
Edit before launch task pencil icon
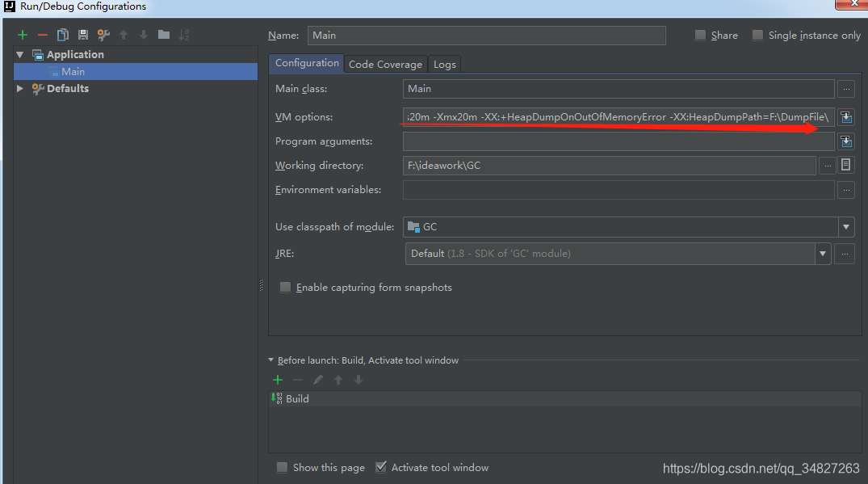[318, 380]
